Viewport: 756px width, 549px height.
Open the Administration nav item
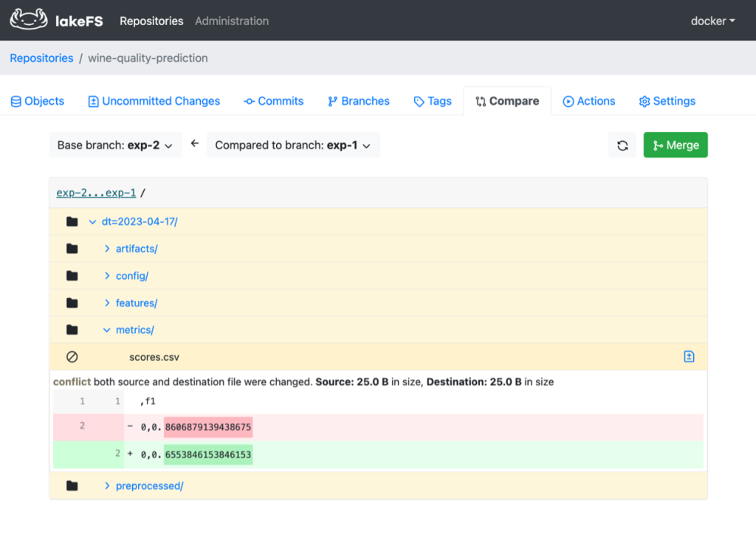click(232, 21)
